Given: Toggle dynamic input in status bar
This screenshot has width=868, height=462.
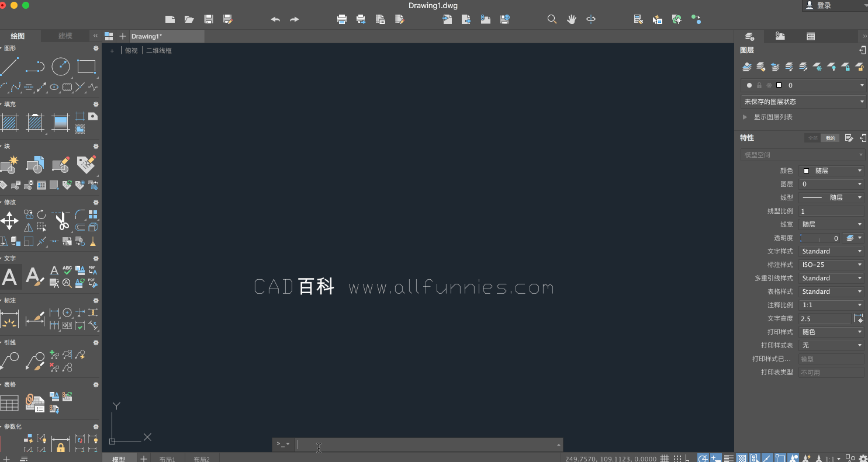Looking at the screenshot, I should [715, 458].
